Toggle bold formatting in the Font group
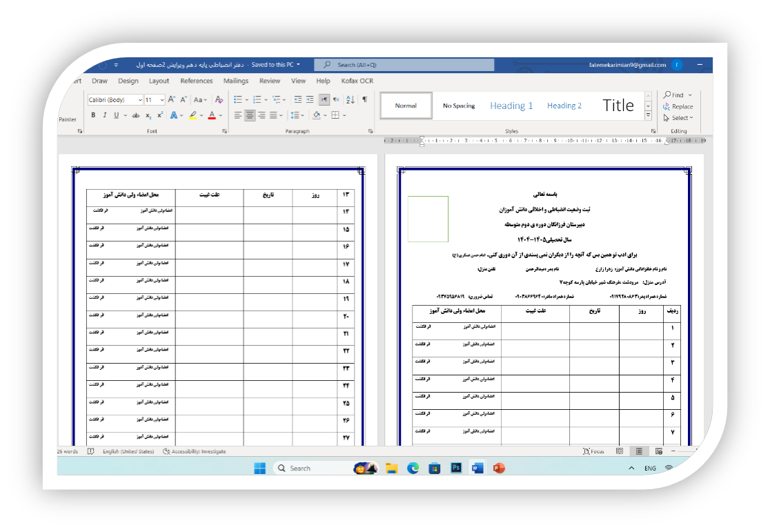The image size is (770, 532). tap(93, 115)
